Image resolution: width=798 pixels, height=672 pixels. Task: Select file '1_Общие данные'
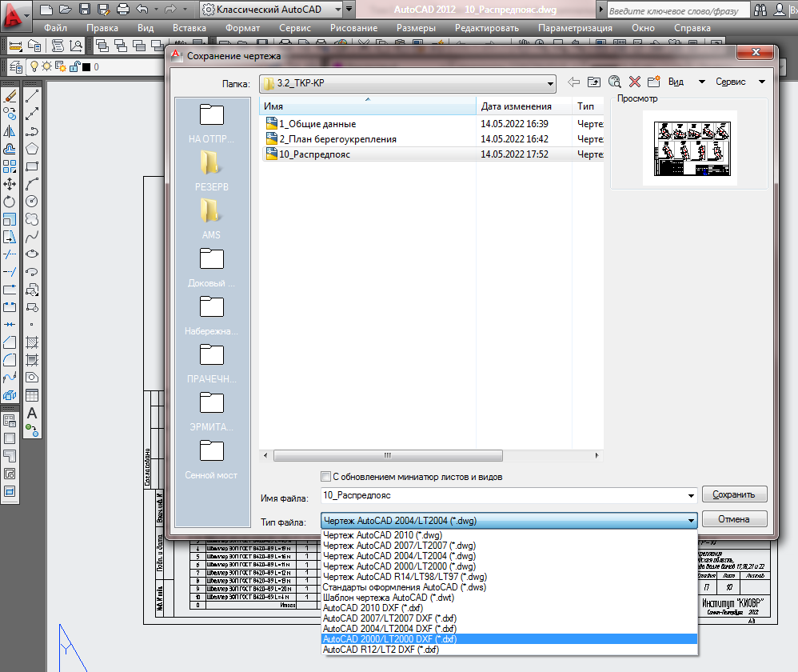(x=317, y=124)
